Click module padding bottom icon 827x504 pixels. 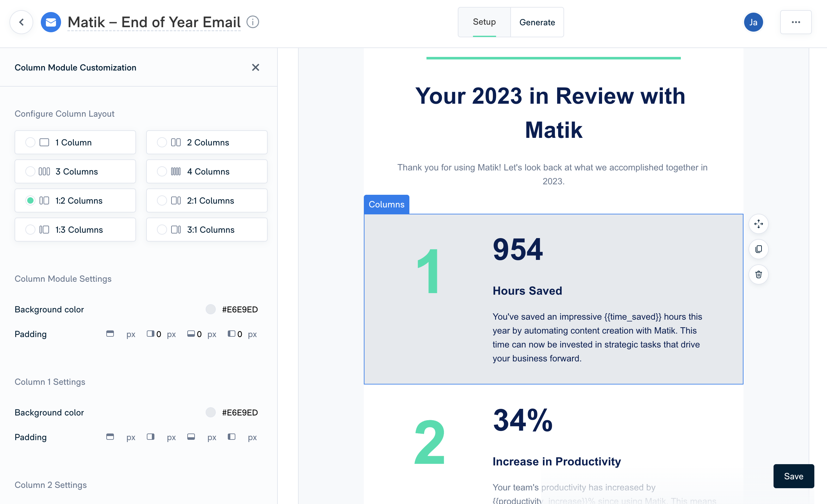coord(191,334)
